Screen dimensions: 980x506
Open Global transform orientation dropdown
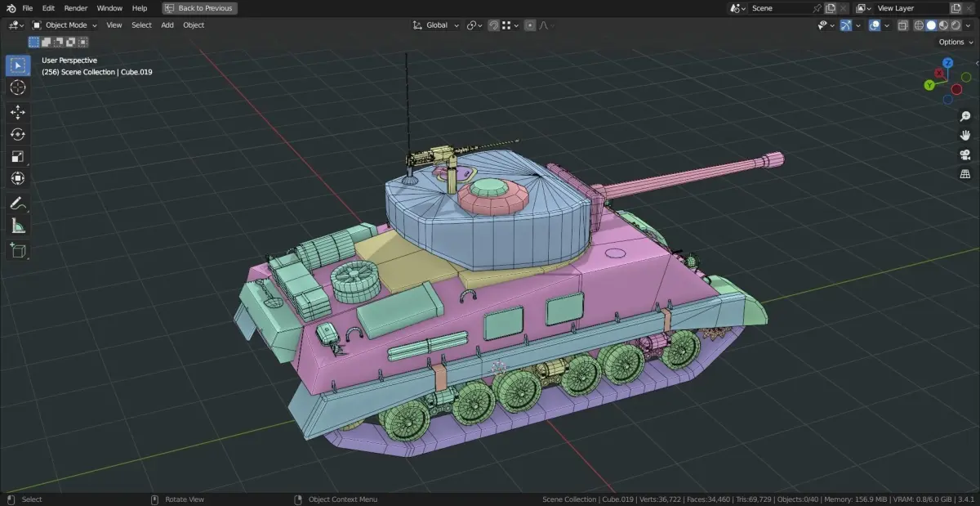[x=436, y=25]
